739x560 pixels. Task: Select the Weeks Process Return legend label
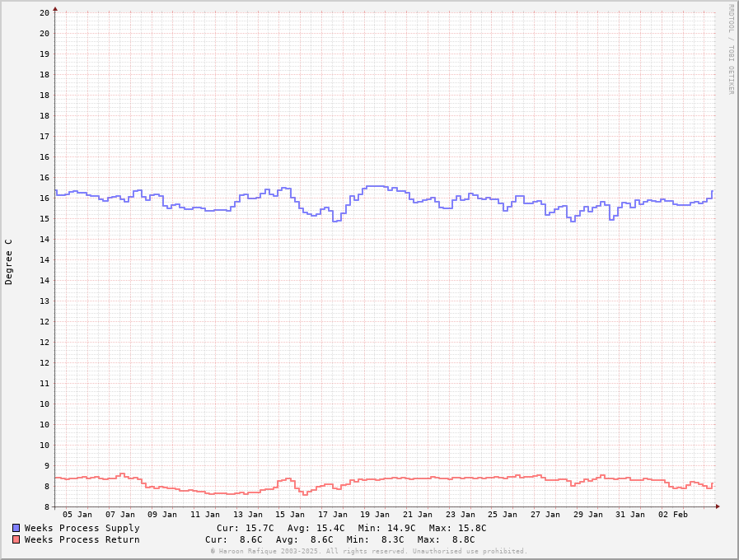click(x=82, y=539)
